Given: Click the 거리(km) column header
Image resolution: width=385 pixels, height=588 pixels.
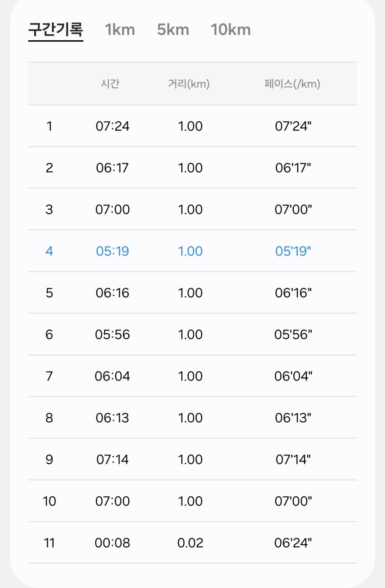Looking at the screenshot, I should 189,84.
